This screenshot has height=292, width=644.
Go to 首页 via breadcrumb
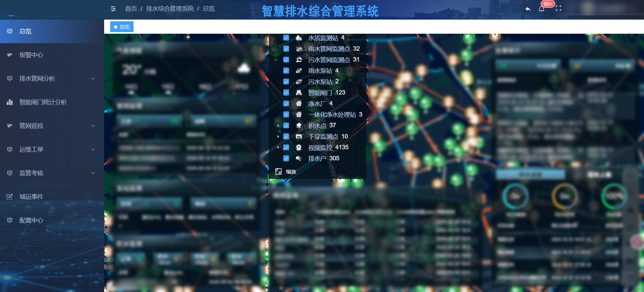pos(131,9)
